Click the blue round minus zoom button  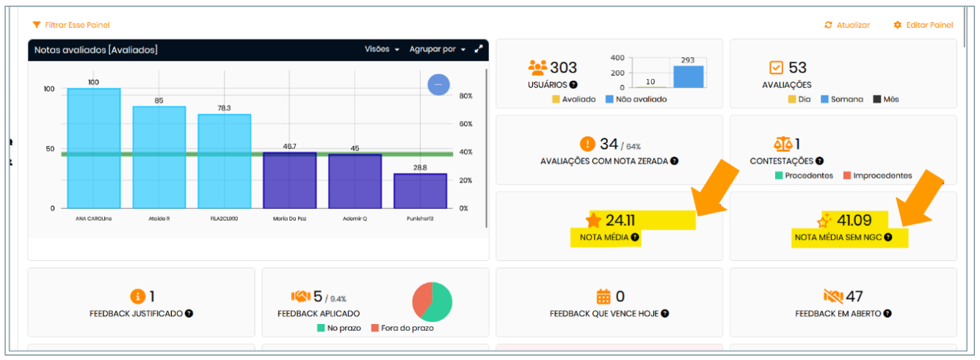coord(438,85)
